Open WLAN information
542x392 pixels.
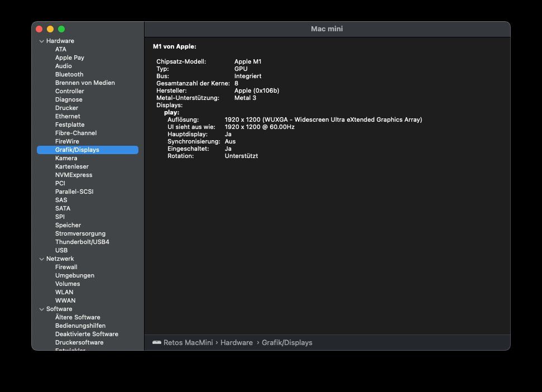point(64,292)
